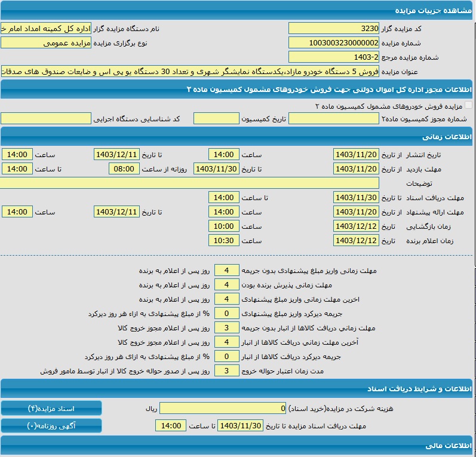Click آخرین مهلت دریافت کالاها از انبار value

point(227,342)
